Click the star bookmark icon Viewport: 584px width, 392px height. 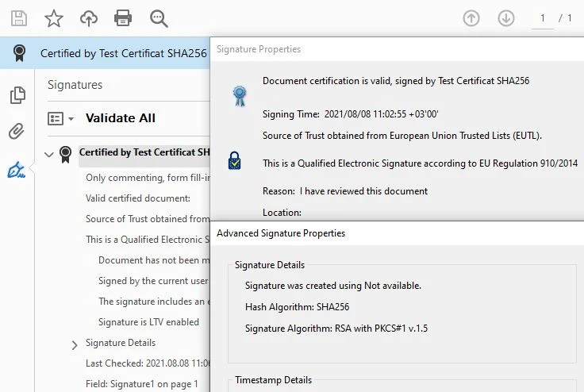pyautogui.click(x=53, y=18)
